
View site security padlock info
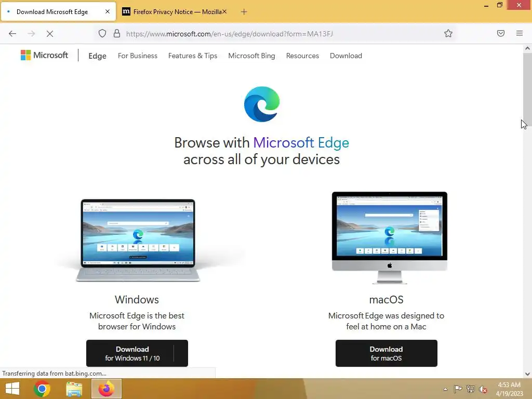[117, 33]
